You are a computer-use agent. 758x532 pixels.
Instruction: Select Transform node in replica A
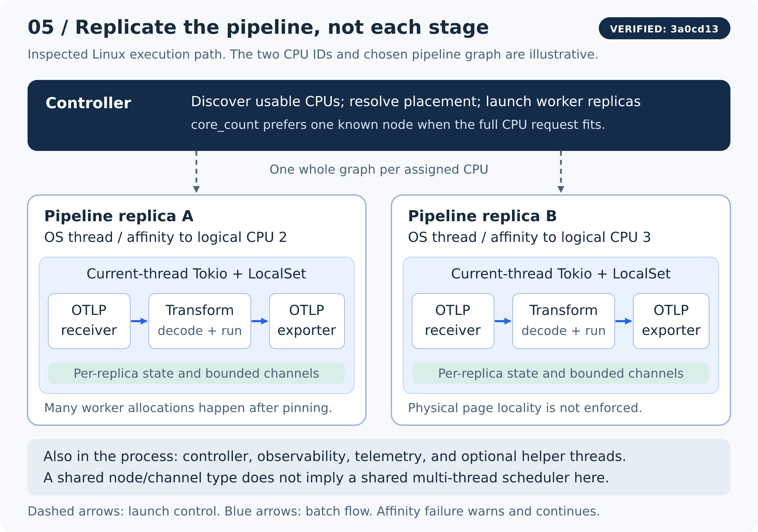click(200, 321)
